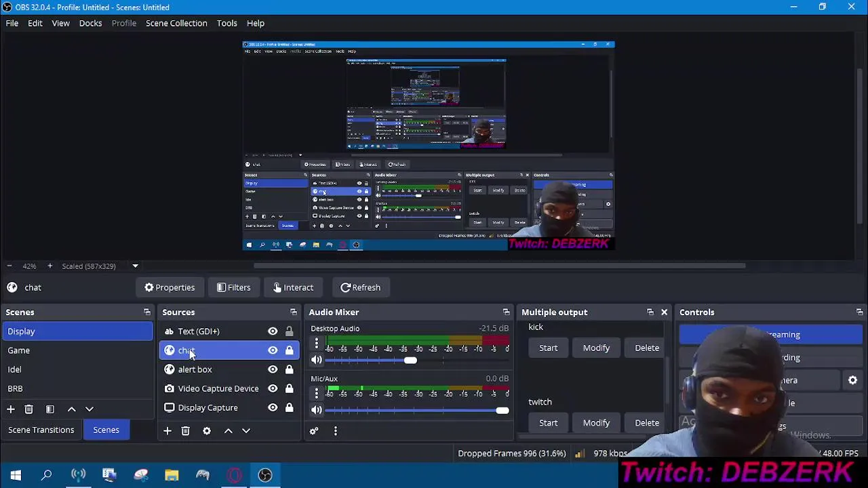Move source up arrow in Sources dock
This screenshot has height=488, width=868.
[x=229, y=431]
